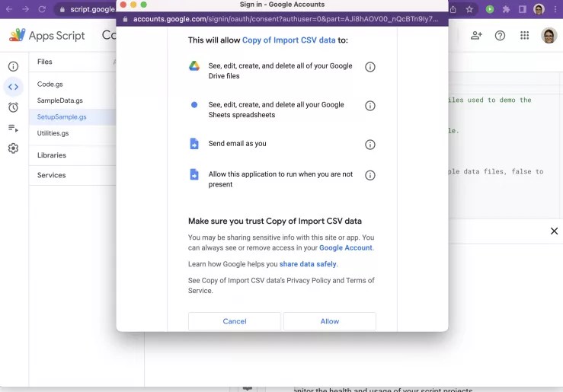Toggle the Chrome side panel icon
The width and height of the screenshot is (563, 392).
click(x=523, y=9)
